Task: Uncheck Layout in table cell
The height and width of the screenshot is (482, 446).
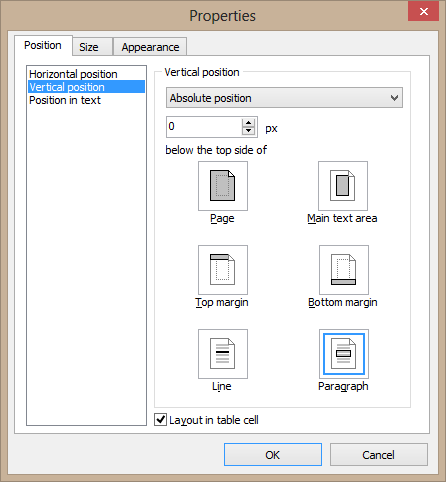Action: [x=160, y=420]
